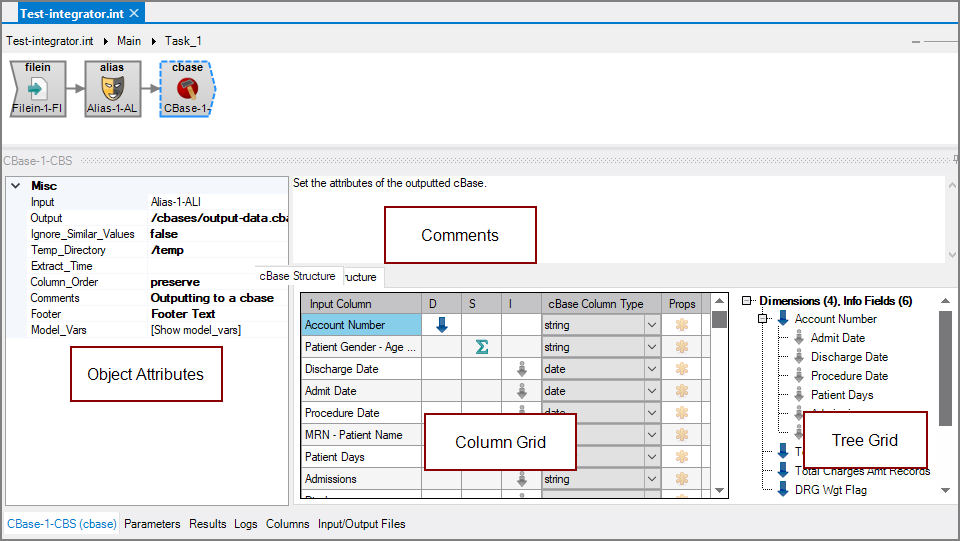The height and width of the screenshot is (541, 960).
Task: Select the alias node mask icon
Action: tap(112, 89)
